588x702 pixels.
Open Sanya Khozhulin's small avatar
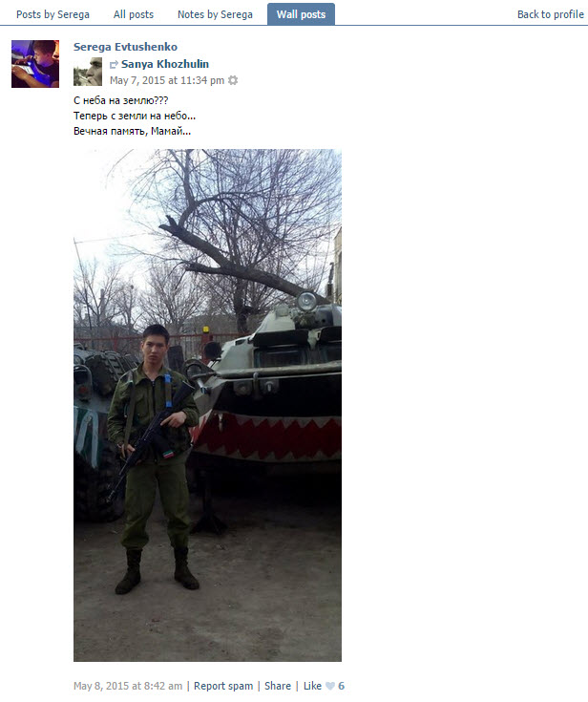click(x=88, y=72)
